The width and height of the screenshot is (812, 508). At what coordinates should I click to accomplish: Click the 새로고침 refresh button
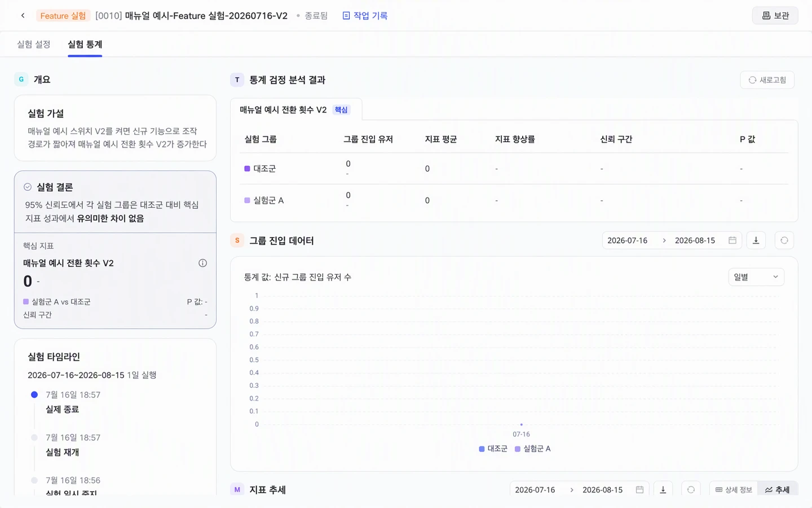[767, 80]
